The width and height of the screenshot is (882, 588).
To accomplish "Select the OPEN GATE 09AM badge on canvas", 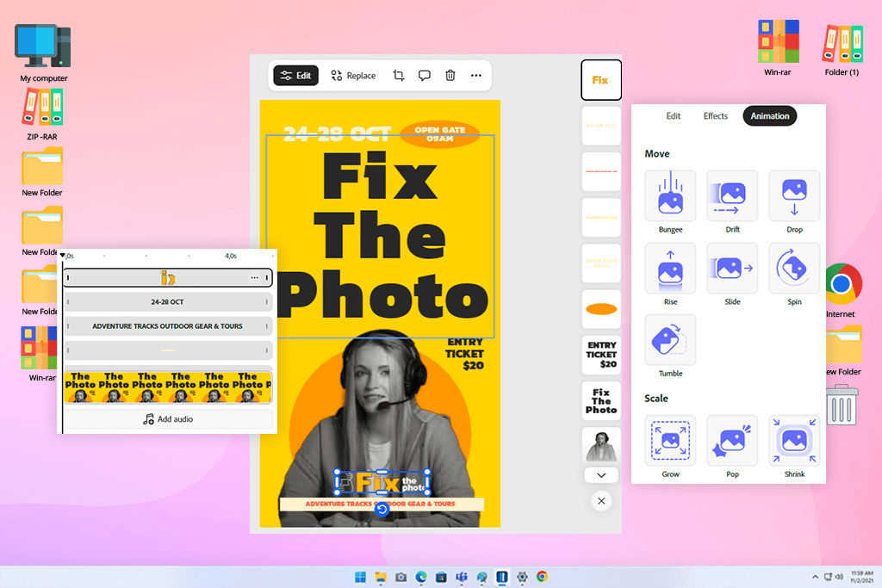I will [x=439, y=133].
